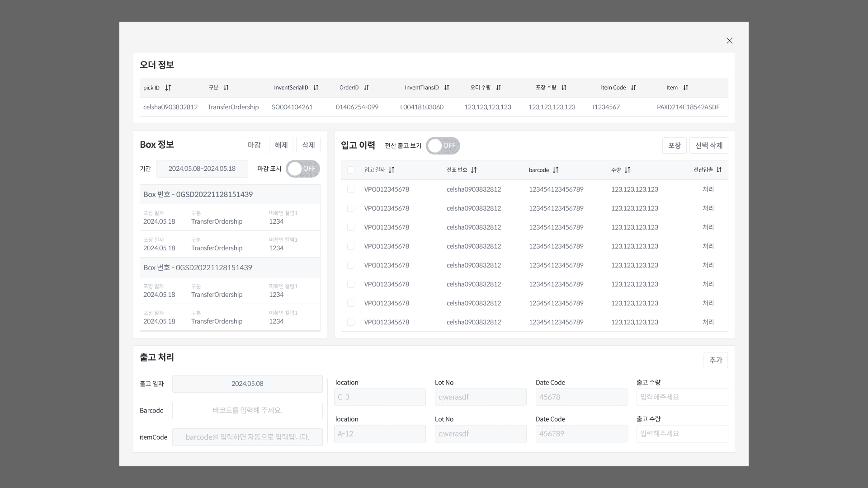Viewport: 868px width, 488px height.
Task: Sort by 수량 column in 입고 이력
Action: pyautogui.click(x=627, y=170)
